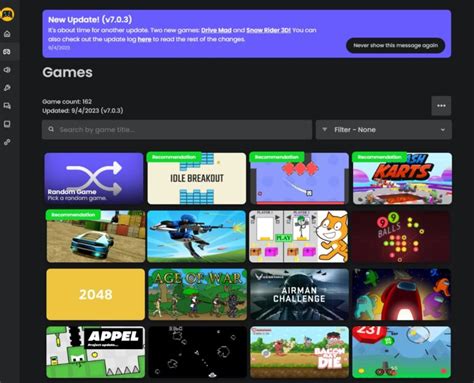
Task: Go to Home via sidebar house icon
Action: click(7, 34)
